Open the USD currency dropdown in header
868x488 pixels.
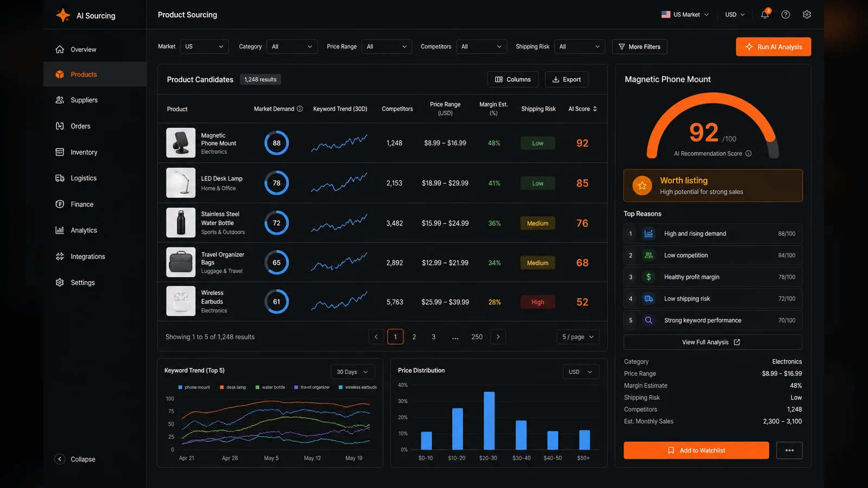point(735,15)
